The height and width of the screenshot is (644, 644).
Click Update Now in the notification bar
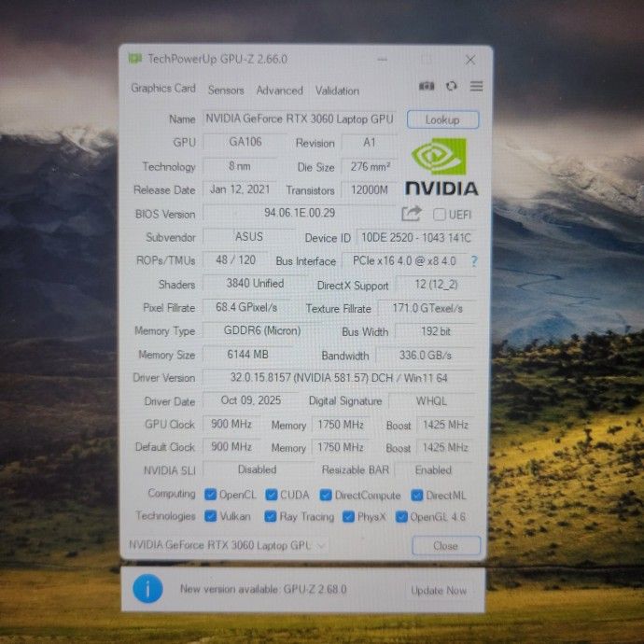click(x=439, y=590)
